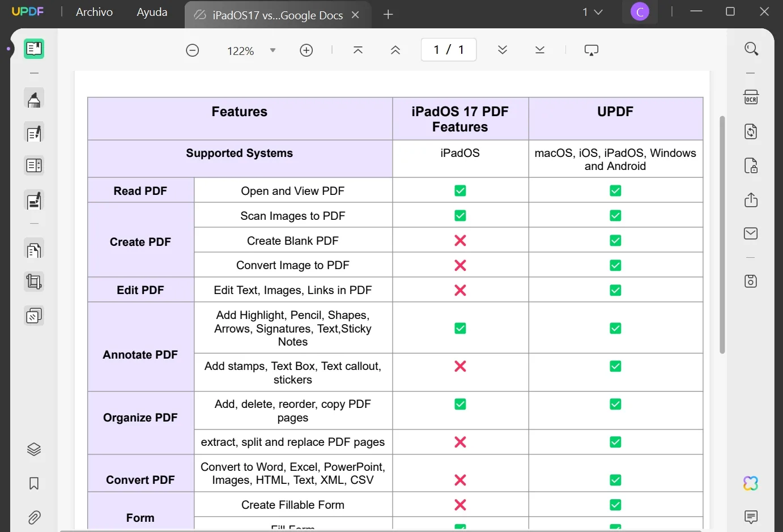Click the Share upload icon

coord(751,200)
